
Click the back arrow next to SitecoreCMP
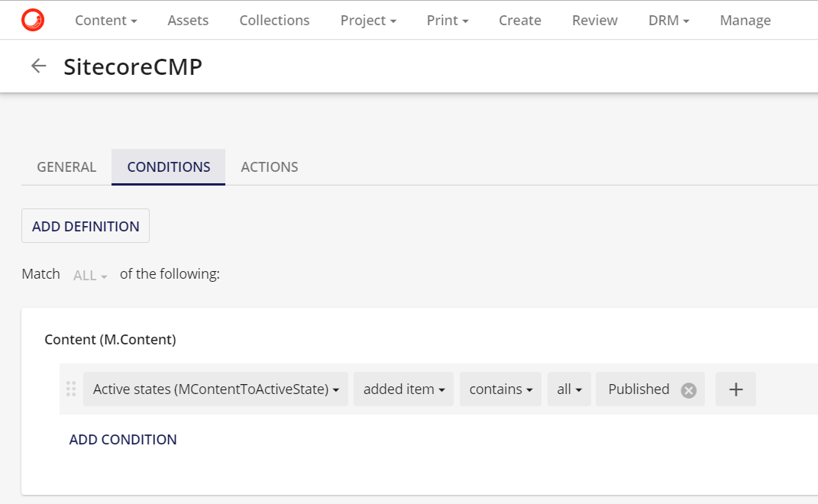tap(38, 66)
